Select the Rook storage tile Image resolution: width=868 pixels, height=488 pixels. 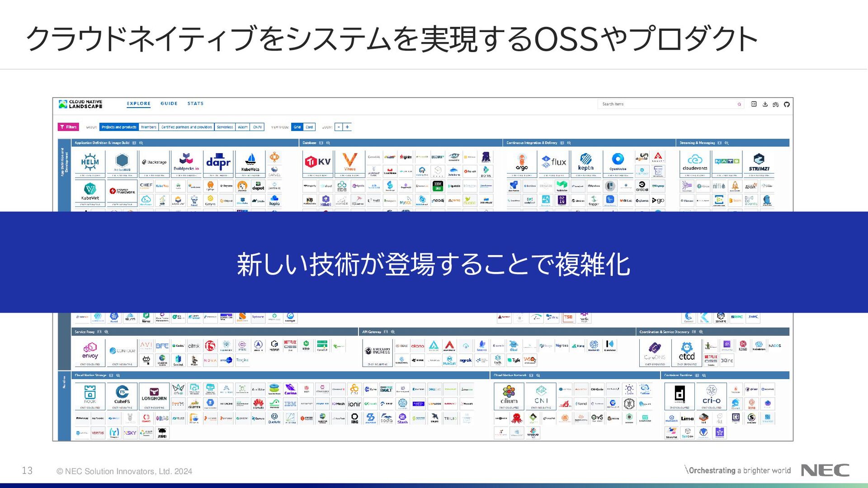click(90, 396)
